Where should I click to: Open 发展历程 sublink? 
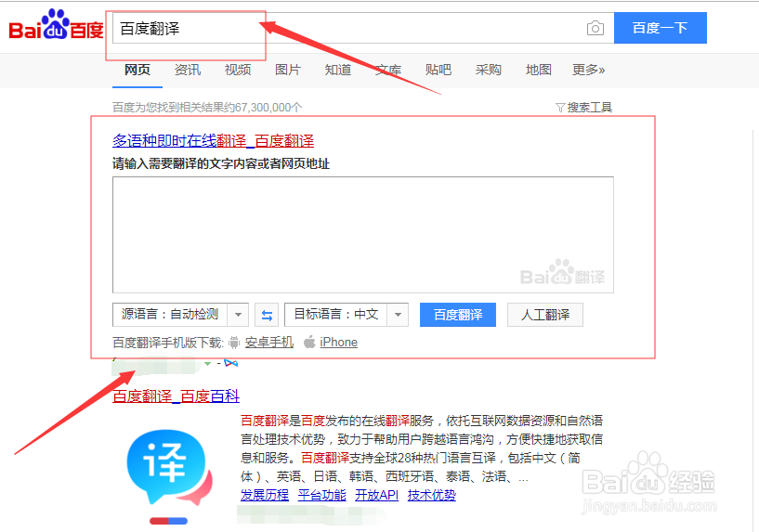coord(264,495)
